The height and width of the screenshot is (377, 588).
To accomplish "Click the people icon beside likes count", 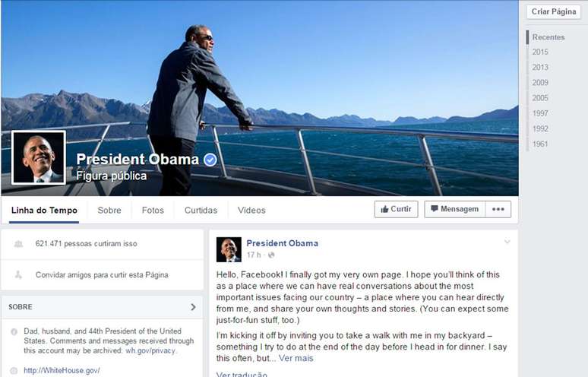I will pos(18,244).
